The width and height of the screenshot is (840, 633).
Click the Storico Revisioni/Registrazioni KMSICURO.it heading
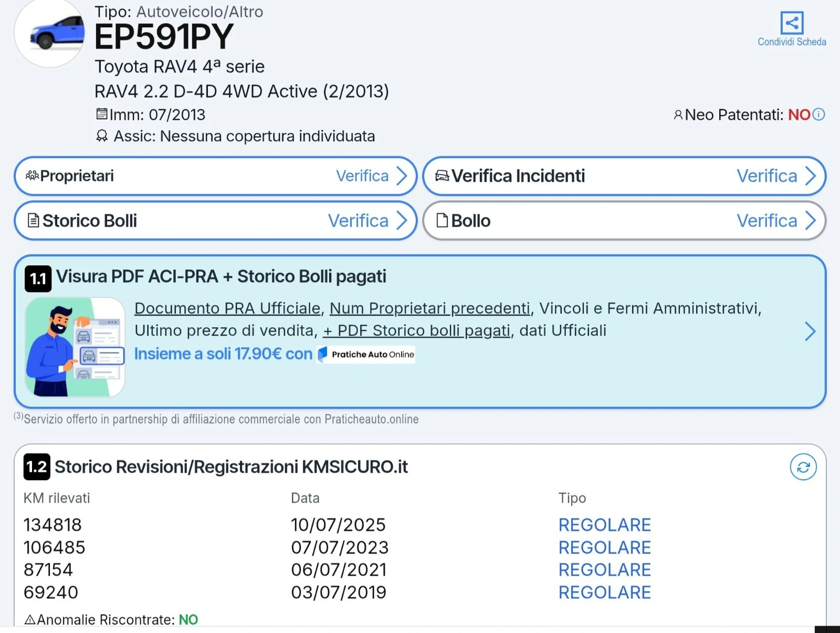tap(231, 466)
